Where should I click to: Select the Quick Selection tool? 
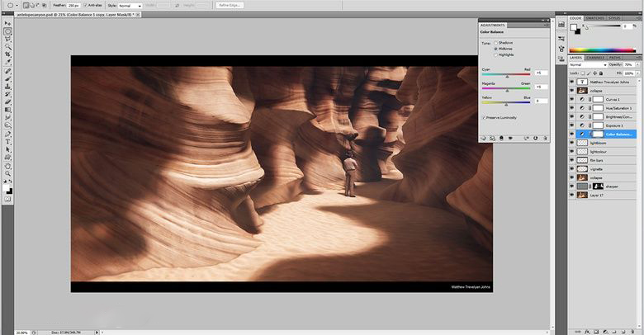point(7,47)
